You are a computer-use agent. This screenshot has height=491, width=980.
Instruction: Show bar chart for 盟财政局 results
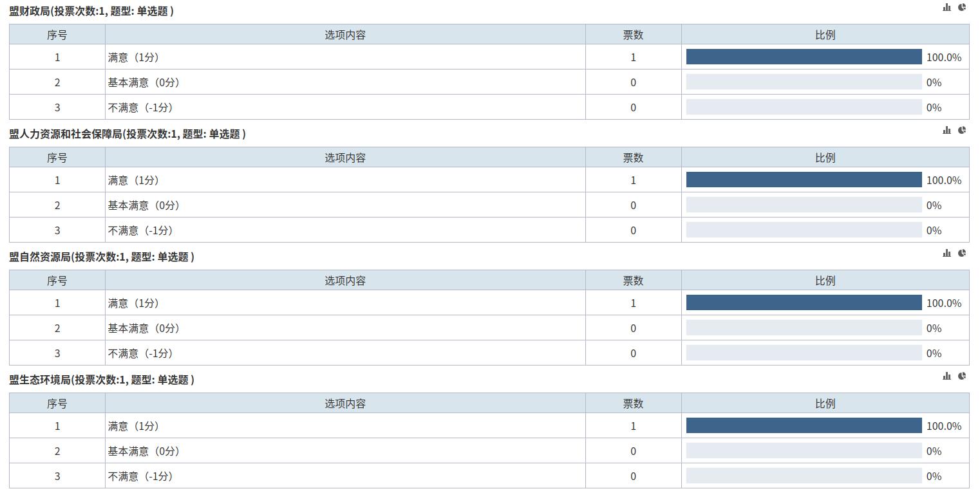pos(947,8)
